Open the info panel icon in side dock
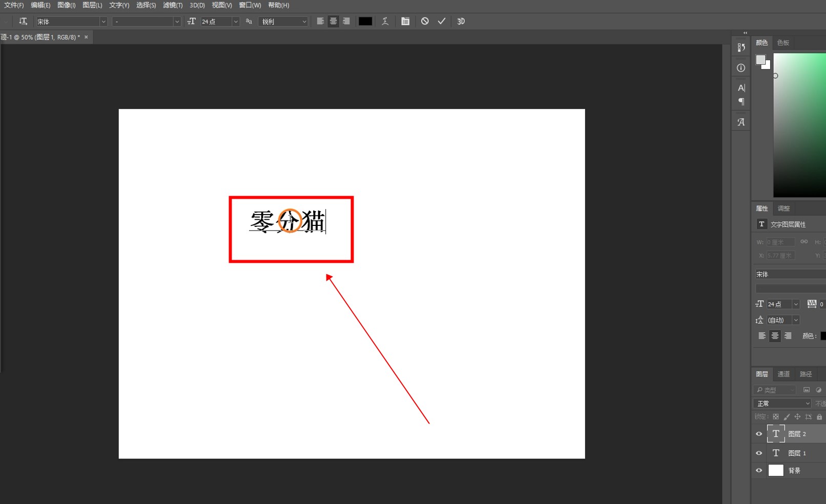 pos(741,68)
